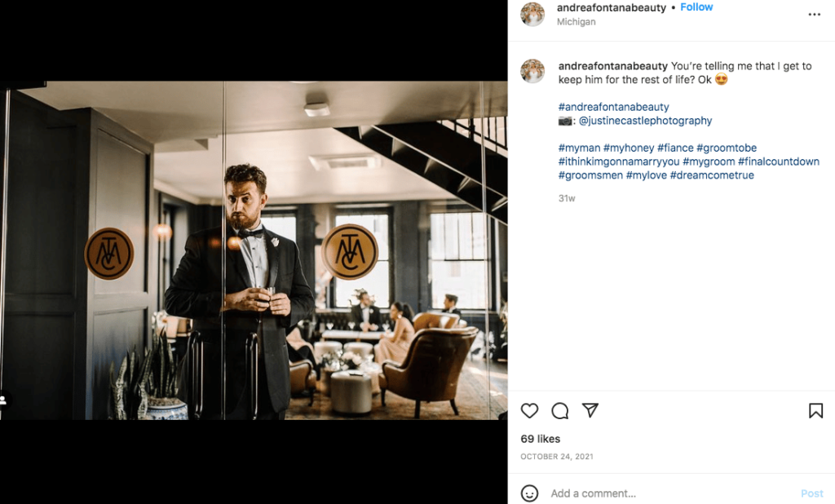This screenshot has height=504, width=835.
Task: View the list of 69 likes
Action: click(x=541, y=438)
